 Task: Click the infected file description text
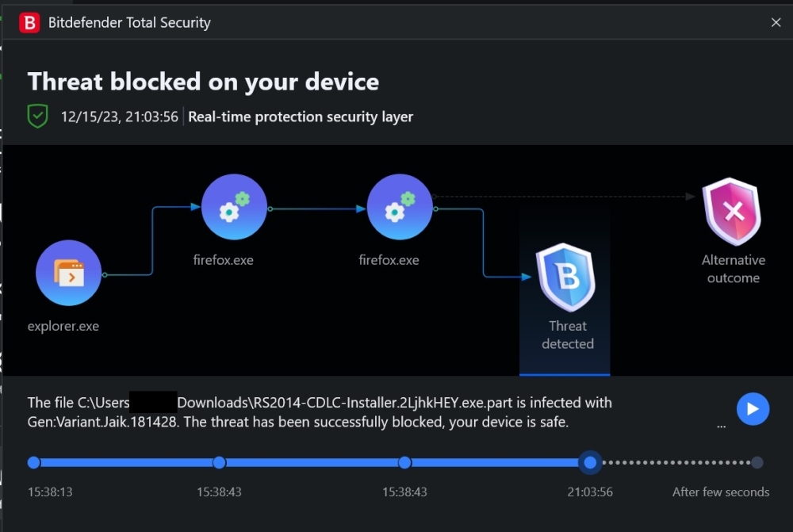pos(317,412)
